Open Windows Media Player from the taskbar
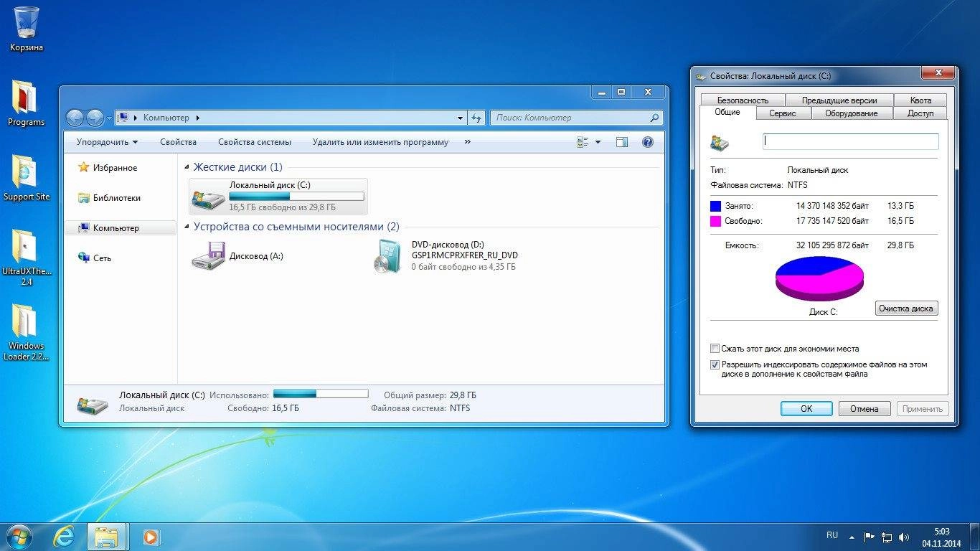 coord(150,536)
